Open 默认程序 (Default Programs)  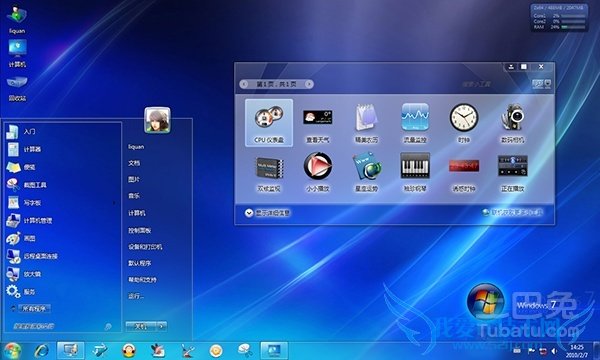click(140, 263)
